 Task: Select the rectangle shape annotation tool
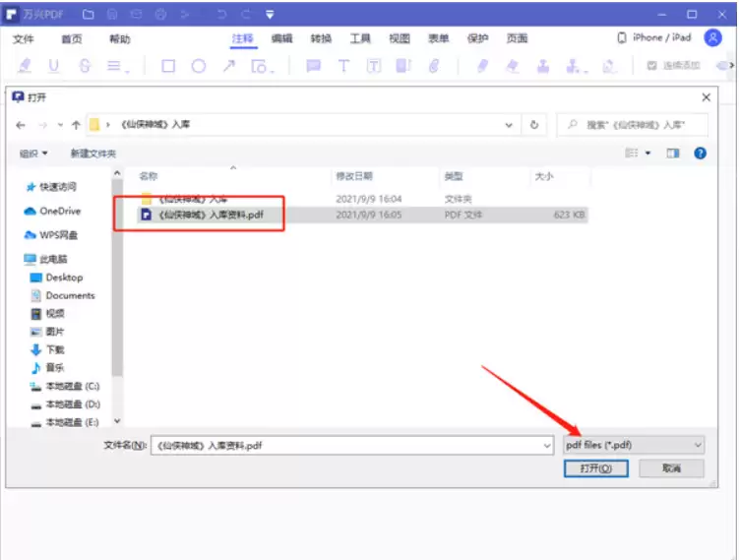point(168,66)
